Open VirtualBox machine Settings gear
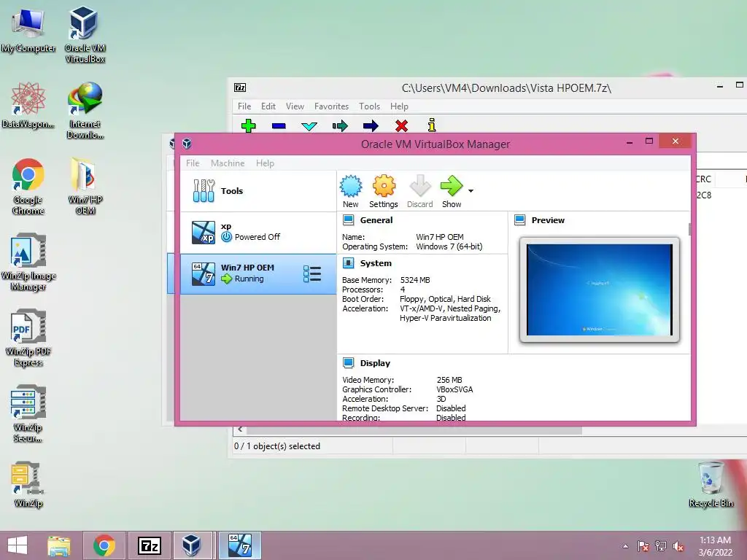Image resolution: width=747 pixels, height=560 pixels. 384,186
